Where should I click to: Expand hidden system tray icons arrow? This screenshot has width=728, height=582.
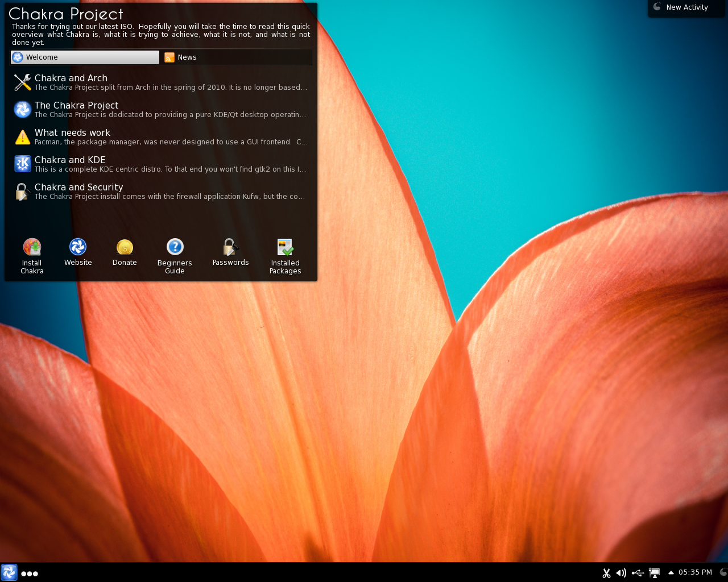click(671, 573)
